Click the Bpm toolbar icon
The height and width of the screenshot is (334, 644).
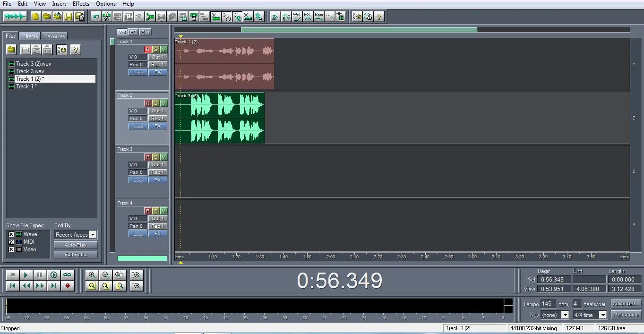coord(319,17)
